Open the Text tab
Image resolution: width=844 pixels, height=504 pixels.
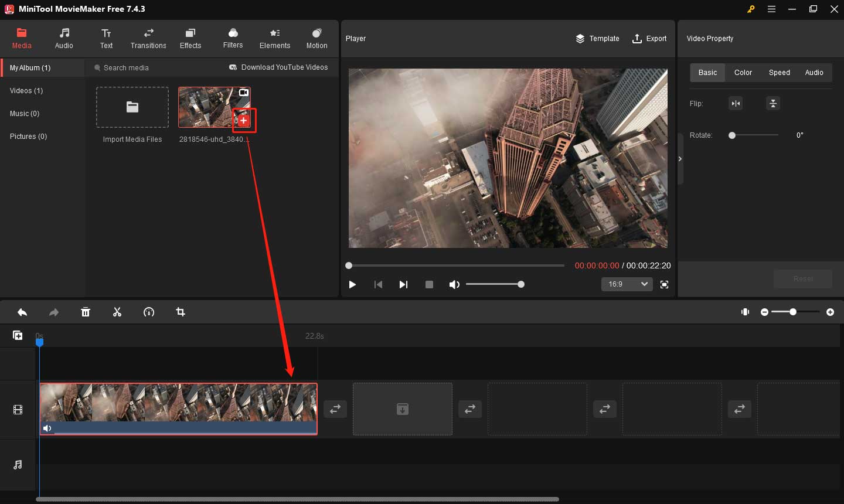(x=106, y=39)
